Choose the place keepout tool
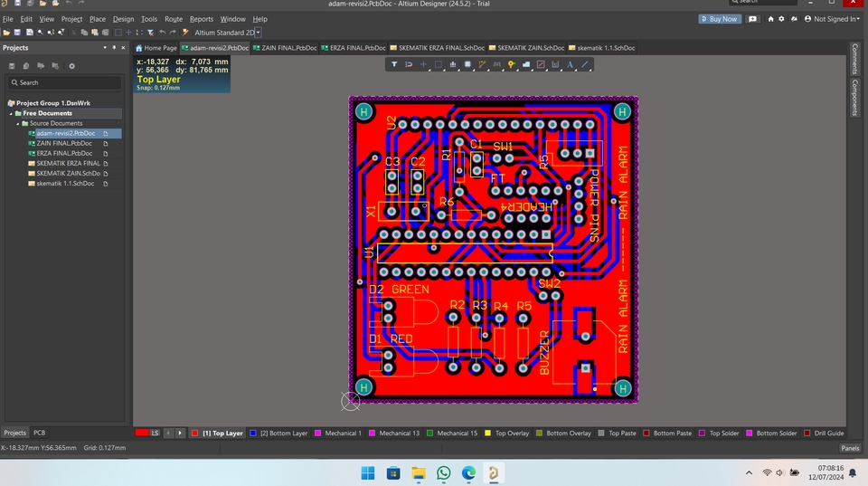The height and width of the screenshot is (486, 868). [541, 64]
